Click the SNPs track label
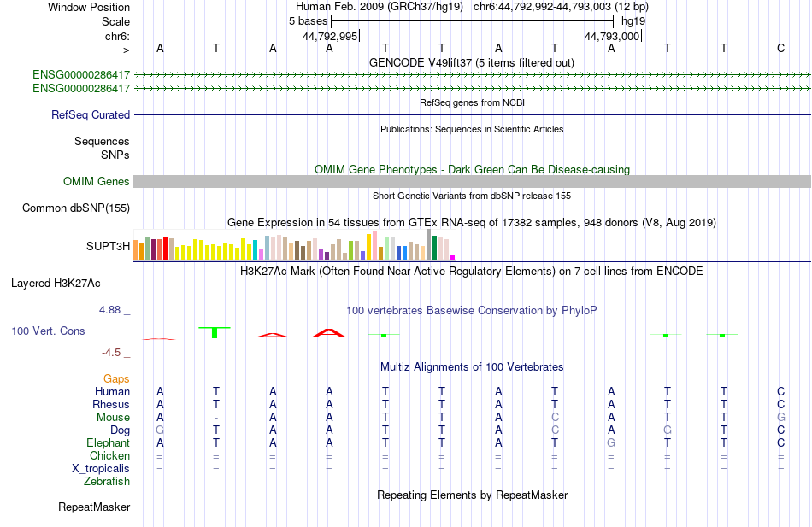 point(115,155)
